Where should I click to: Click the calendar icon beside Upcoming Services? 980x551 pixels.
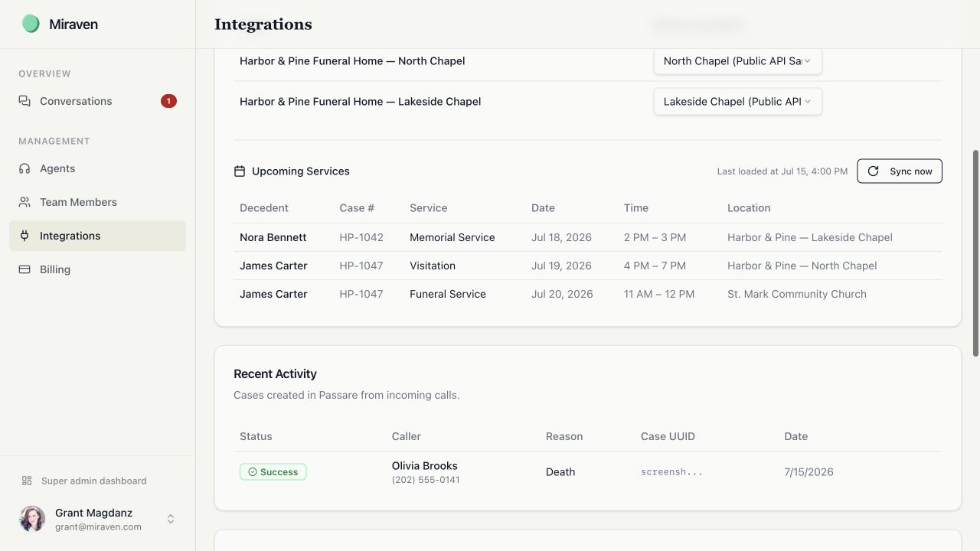(240, 171)
